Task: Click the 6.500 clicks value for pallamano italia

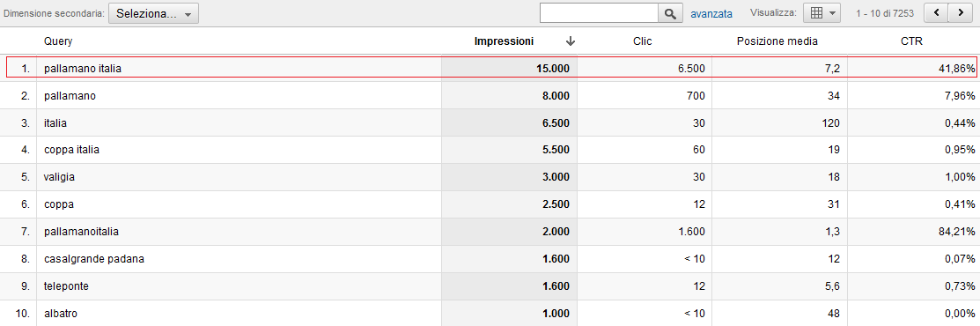Action: 691,68
